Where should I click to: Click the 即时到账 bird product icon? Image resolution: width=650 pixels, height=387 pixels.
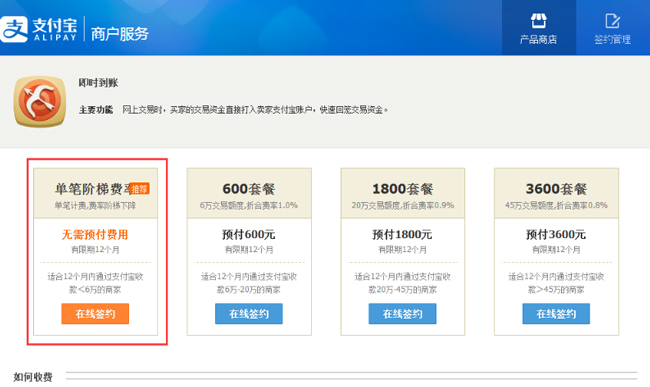(x=40, y=102)
